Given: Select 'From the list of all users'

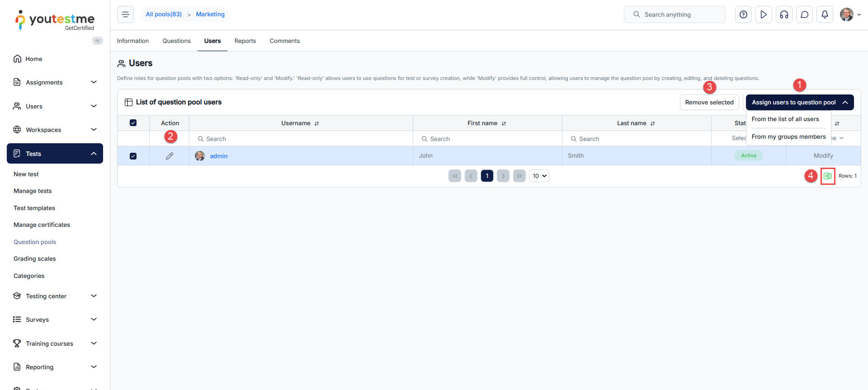Looking at the screenshot, I should (785, 119).
